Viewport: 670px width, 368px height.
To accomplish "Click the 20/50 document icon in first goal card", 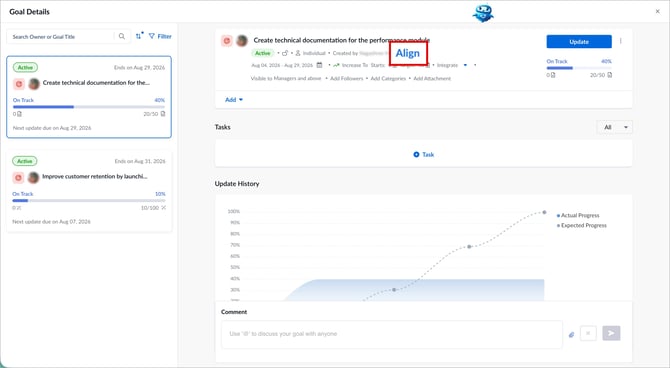I will coord(163,114).
